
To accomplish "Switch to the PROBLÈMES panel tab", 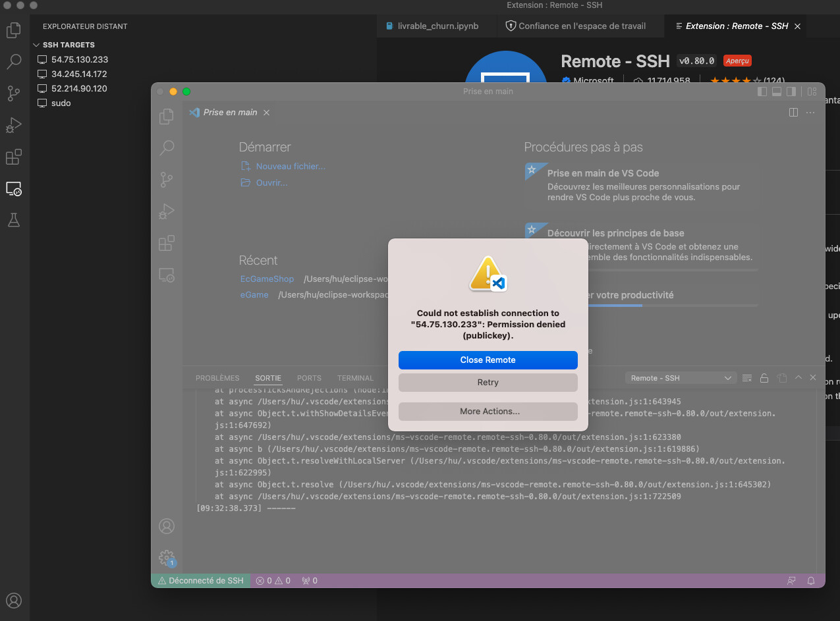I will pyautogui.click(x=217, y=378).
